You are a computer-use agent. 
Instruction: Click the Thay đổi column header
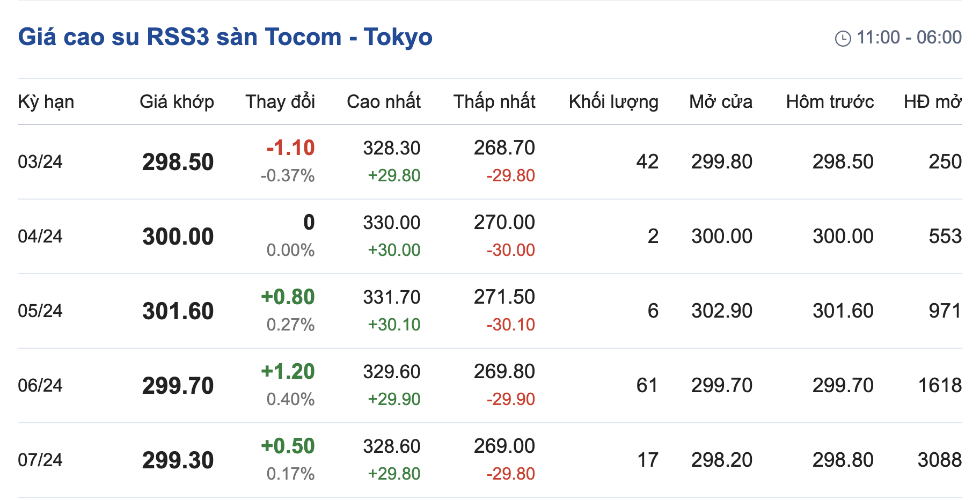(280, 101)
